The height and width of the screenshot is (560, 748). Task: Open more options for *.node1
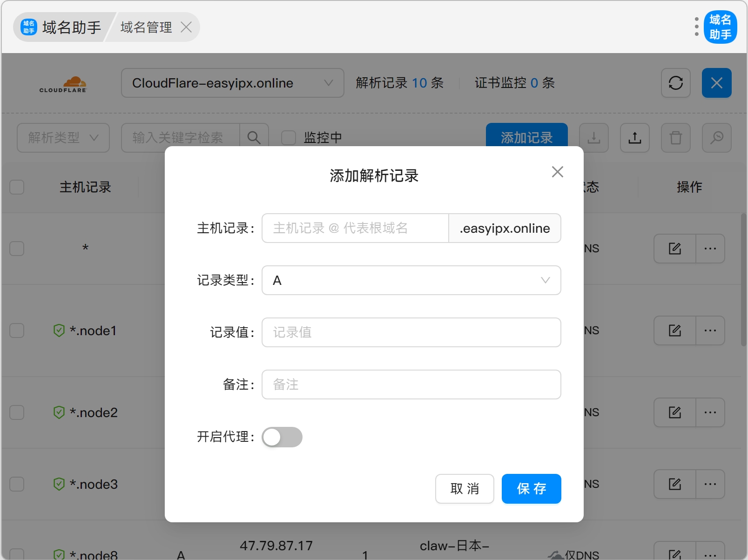(710, 331)
